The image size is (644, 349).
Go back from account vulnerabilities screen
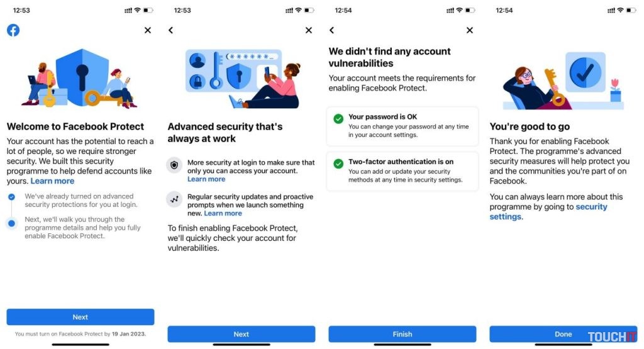pyautogui.click(x=332, y=30)
